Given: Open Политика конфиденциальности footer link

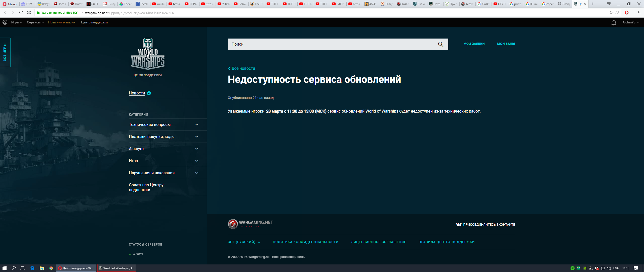Looking at the screenshot, I should point(305,242).
